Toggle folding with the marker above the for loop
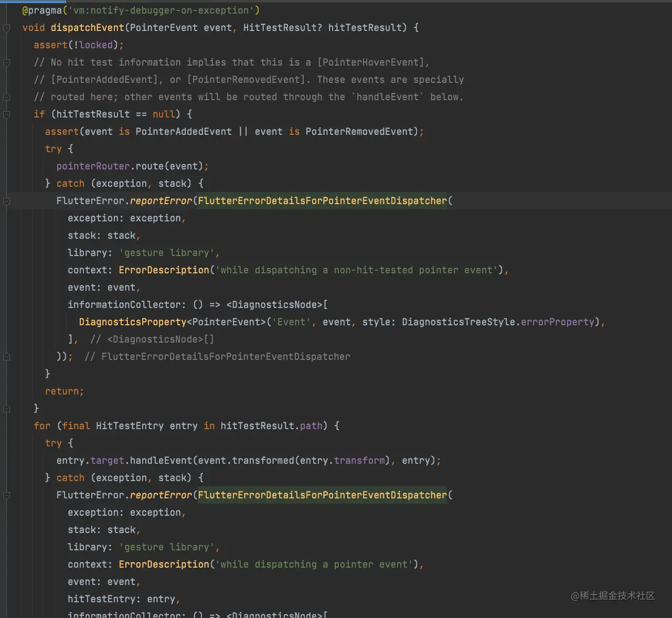The height and width of the screenshot is (618, 672). coord(7,408)
